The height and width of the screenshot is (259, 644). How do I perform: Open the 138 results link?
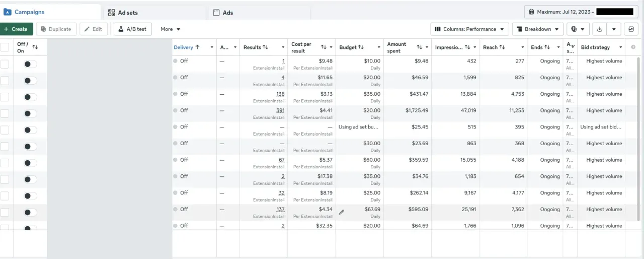click(x=280, y=94)
